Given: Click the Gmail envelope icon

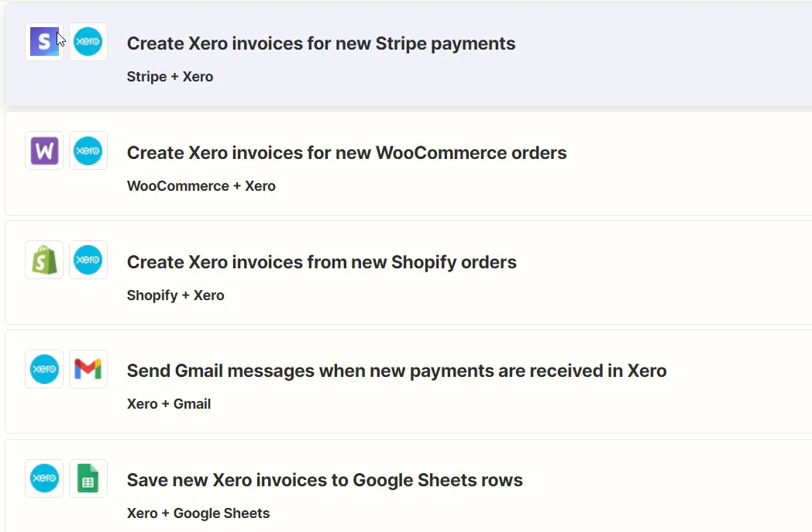Looking at the screenshot, I should pos(88,369).
